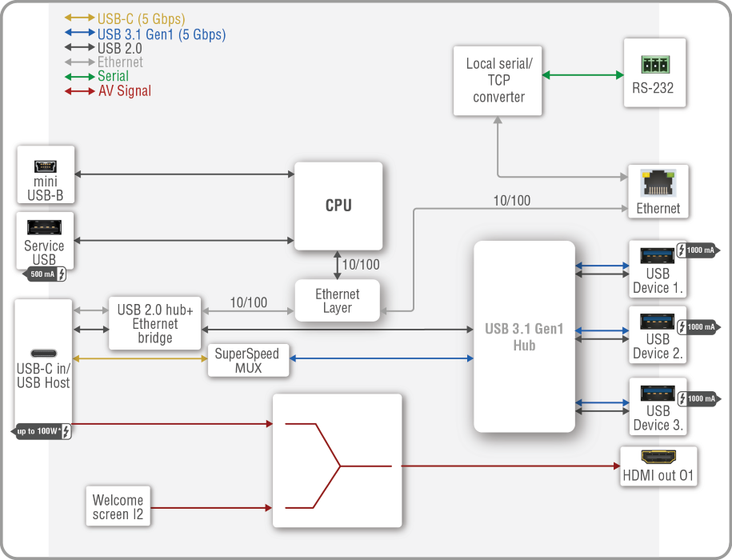This screenshot has height=560, width=732.
Task: Select the RS-232 green connector icon
Action: [x=654, y=65]
